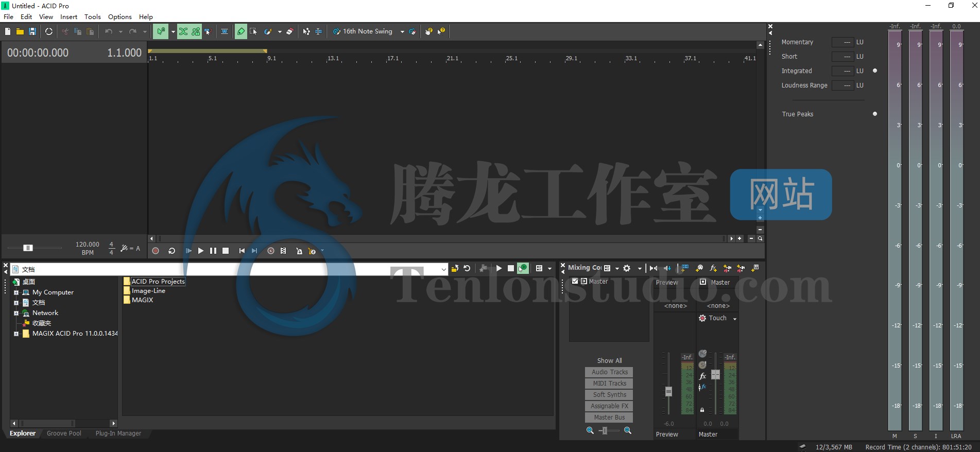Image resolution: width=980 pixels, height=452 pixels.
Task: Click the Master Bus filter button
Action: [609, 418]
